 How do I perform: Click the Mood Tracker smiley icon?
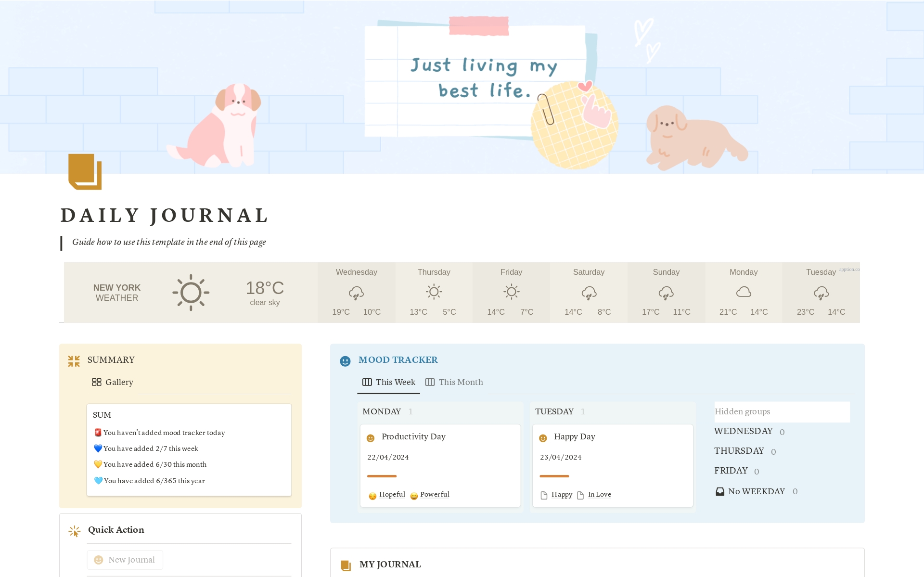click(345, 361)
